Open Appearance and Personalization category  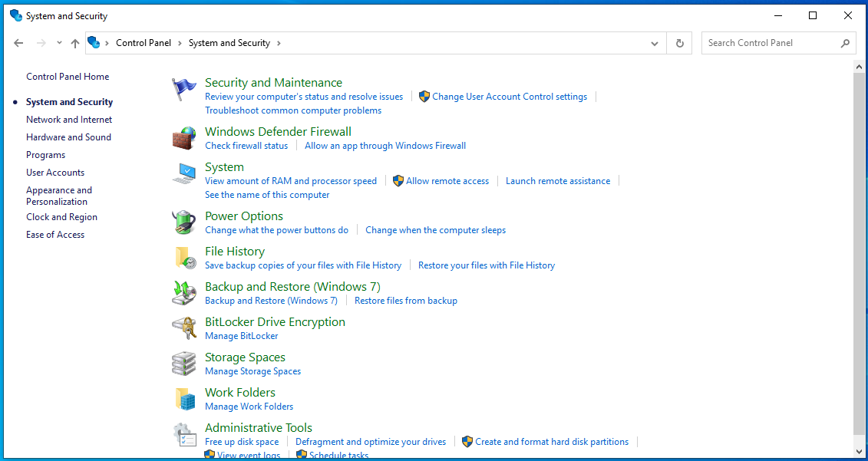click(x=59, y=196)
